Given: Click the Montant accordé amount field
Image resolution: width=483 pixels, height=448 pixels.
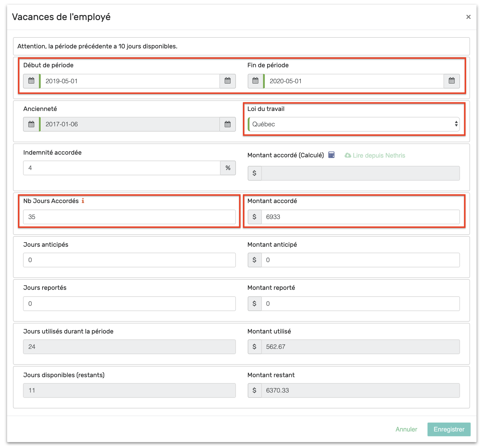Looking at the screenshot, I should pyautogui.click(x=360, y=217).
